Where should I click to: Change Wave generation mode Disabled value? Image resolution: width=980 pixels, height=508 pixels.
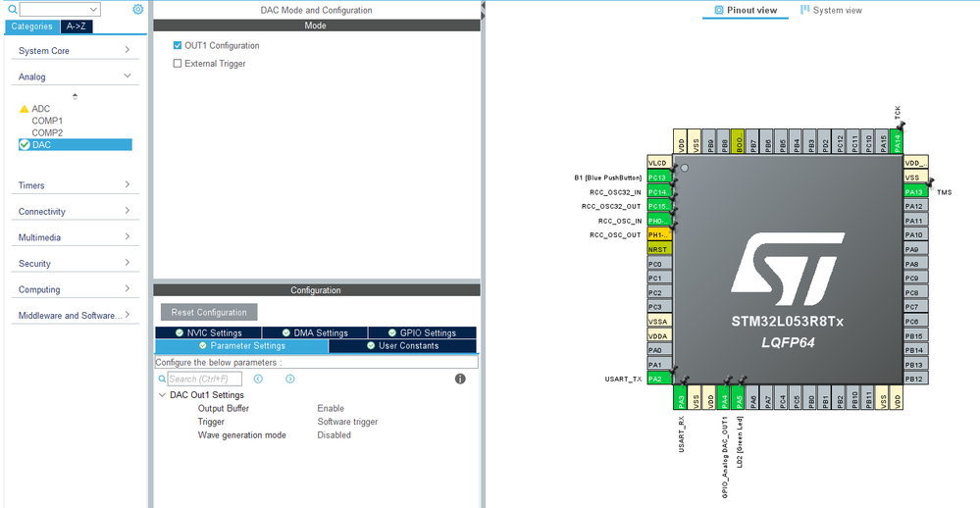point(335,434)
